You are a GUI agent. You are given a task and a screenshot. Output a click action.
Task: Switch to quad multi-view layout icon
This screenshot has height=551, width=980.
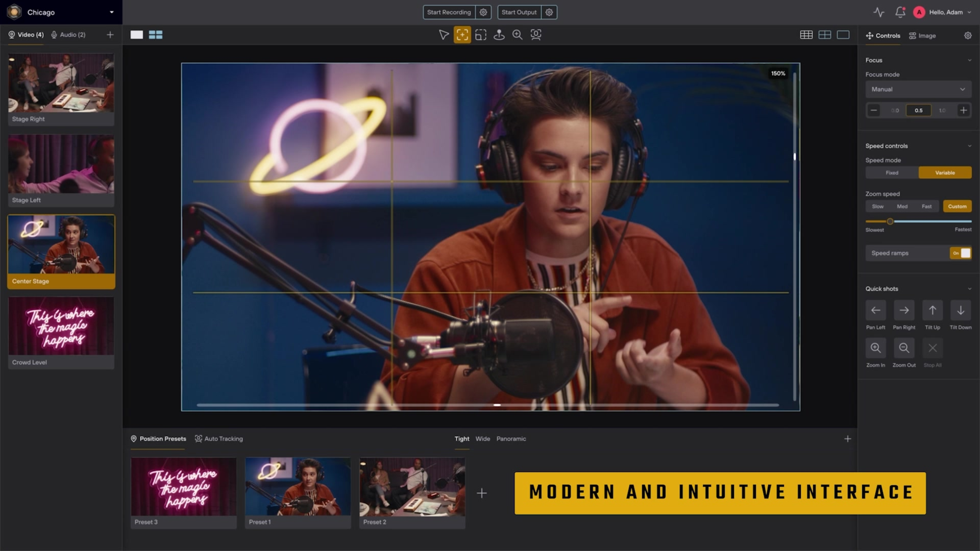pyautogui.click(x=155, y=35)
